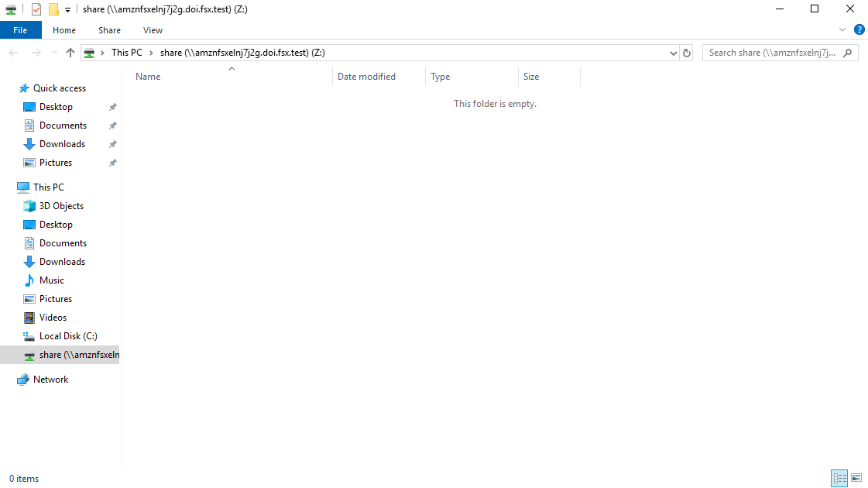Go back with the Back arrow
This screenshot has width=868, height=488.
click(14, 53)
